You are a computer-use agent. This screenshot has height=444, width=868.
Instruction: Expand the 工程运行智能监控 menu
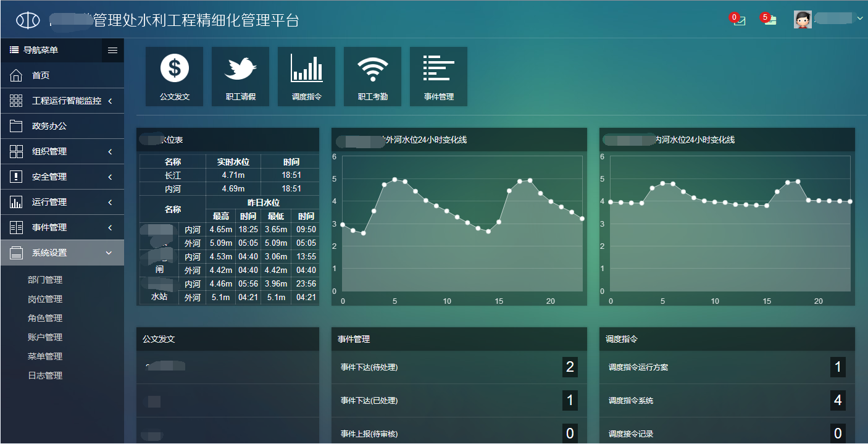click(x=62, y=101)
